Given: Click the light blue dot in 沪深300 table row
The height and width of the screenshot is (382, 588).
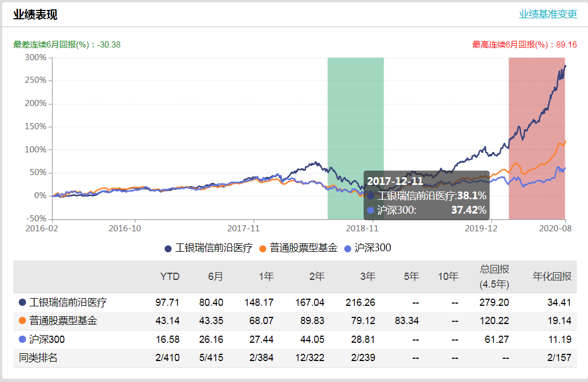Looking at the screenshot, I should pos(22,339).
